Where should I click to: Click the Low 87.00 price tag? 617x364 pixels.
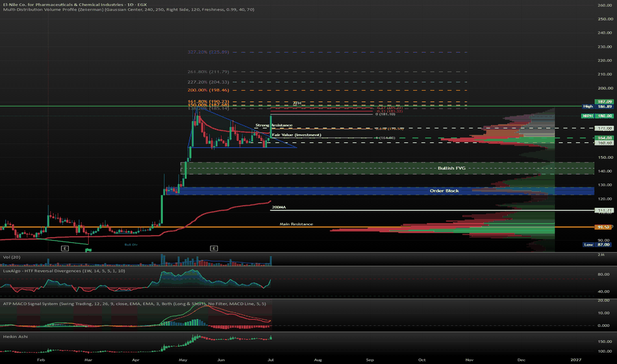598,244
